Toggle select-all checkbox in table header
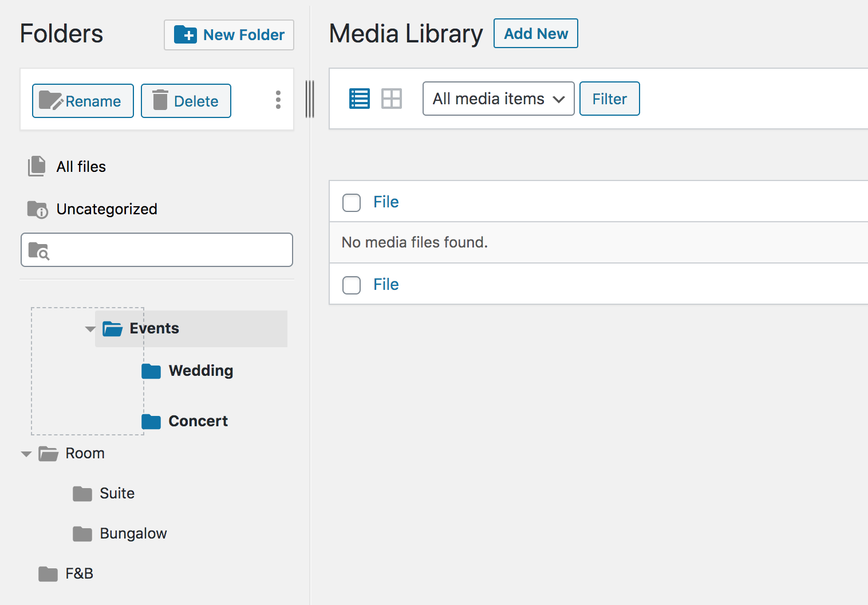Viewport: 868px width, 605px height. pyautogui.click(x=352, y=202)
